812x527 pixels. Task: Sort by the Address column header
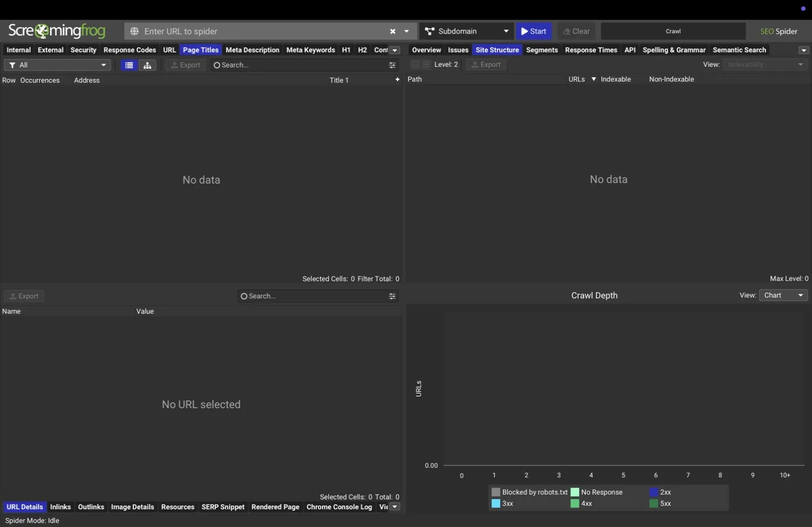coord(87,80)
